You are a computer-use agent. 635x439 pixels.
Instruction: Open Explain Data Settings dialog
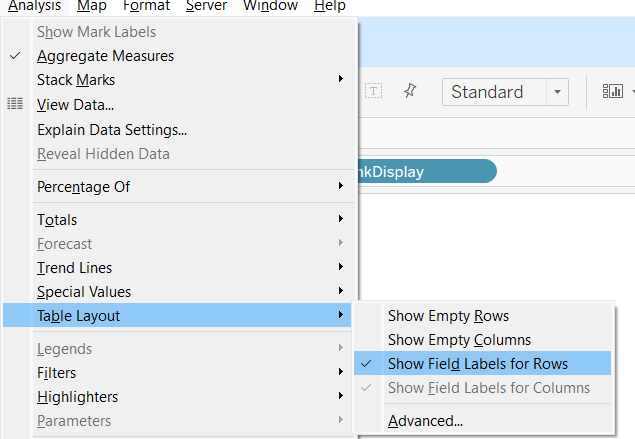pos(112,129)
